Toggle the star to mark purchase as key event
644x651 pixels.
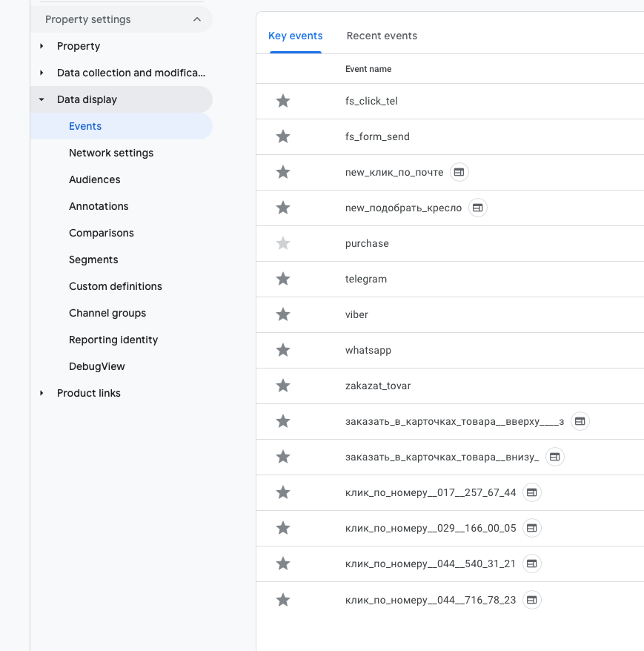point(282,243)
